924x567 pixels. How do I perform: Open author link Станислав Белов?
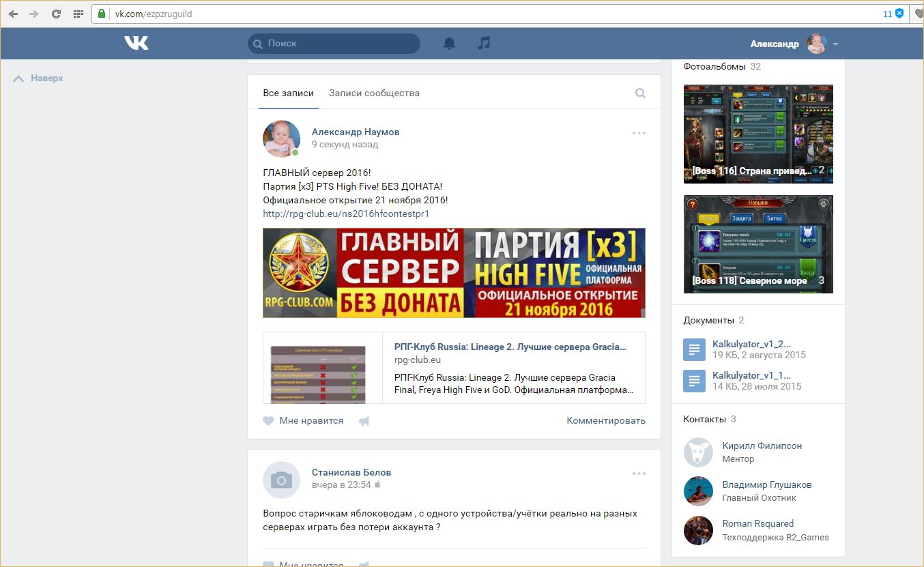[x=351, y=472]
